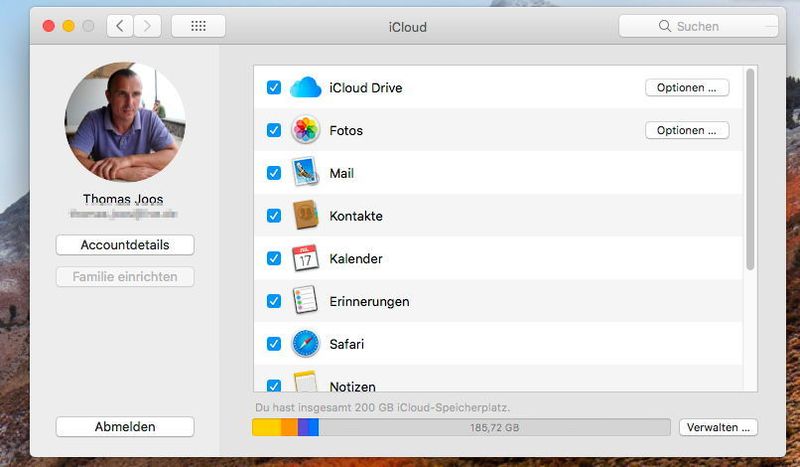Click the Mail stamp icon
Screen dimensions: 800x467
point(305,173)
